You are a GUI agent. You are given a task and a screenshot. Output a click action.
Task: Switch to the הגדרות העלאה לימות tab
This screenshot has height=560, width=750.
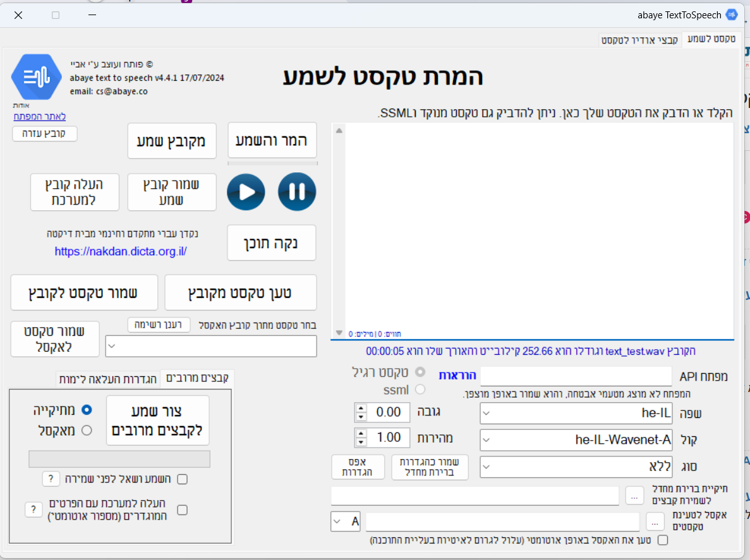pyautogui.click(x=107, y=379)
